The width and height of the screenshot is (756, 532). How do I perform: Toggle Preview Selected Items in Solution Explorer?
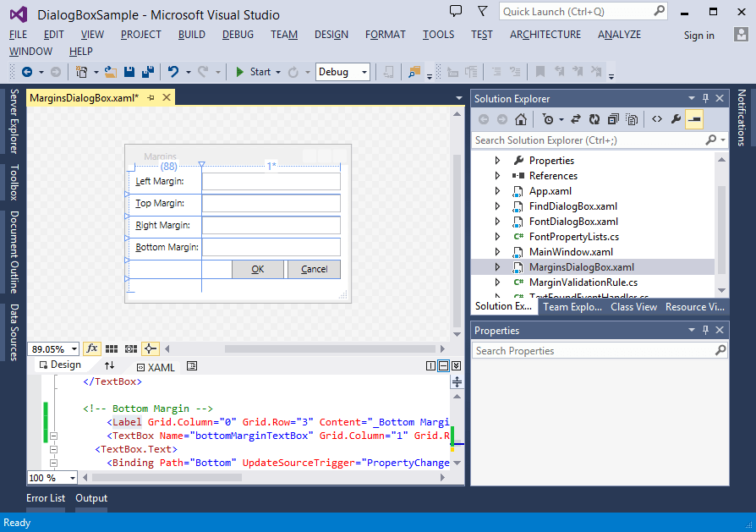pos(694,118)
